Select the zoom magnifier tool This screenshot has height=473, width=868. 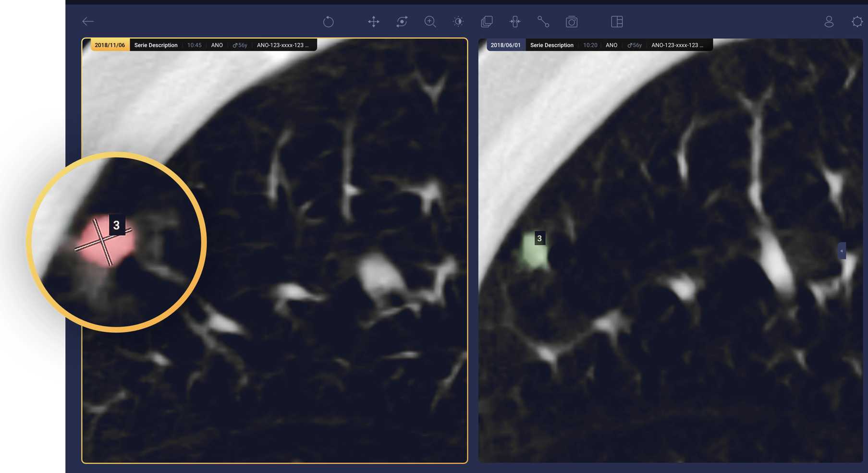pos(430,22)
